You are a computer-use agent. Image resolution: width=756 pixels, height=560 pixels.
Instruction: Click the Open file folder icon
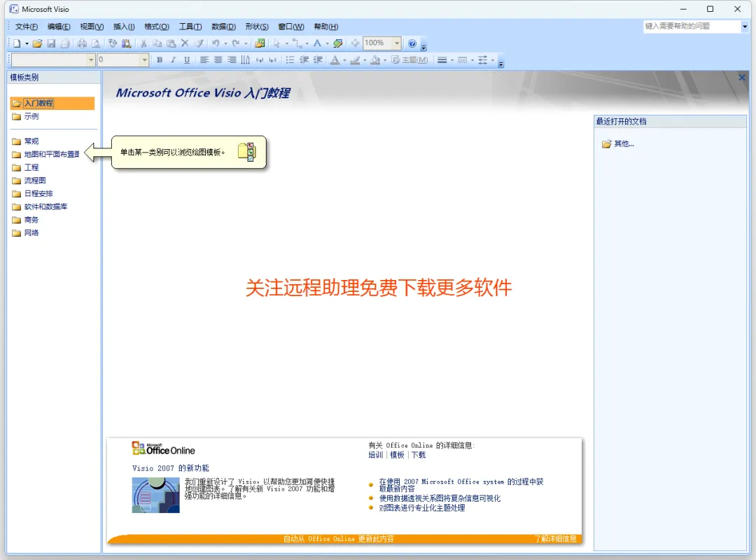[37, 43]
